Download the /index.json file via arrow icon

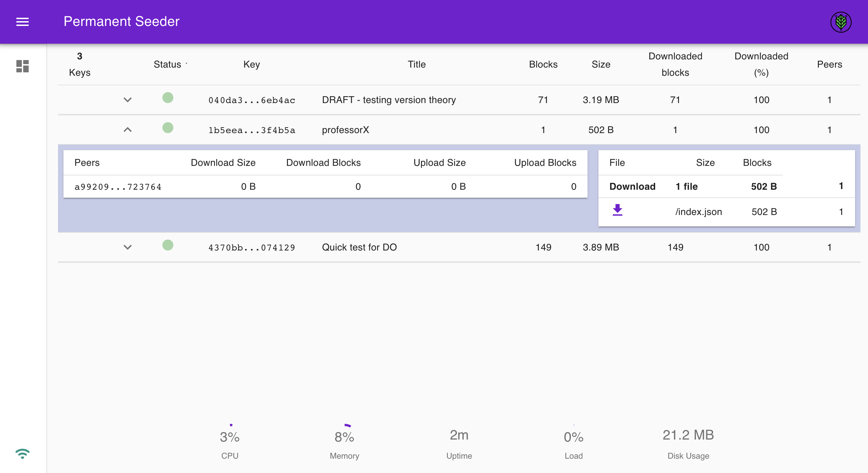pyautogui.click(x=617, y=210)
